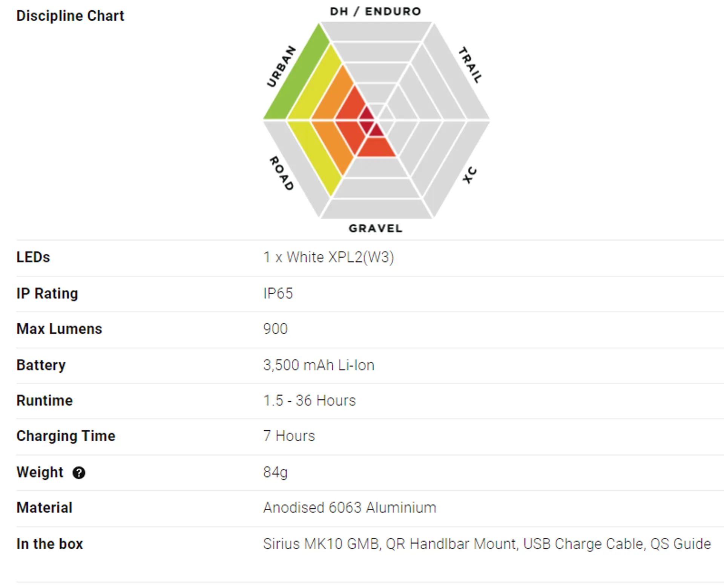Click the red Gravel triangle in chart
The image size is (724, 588).
(x=376, y=147)
